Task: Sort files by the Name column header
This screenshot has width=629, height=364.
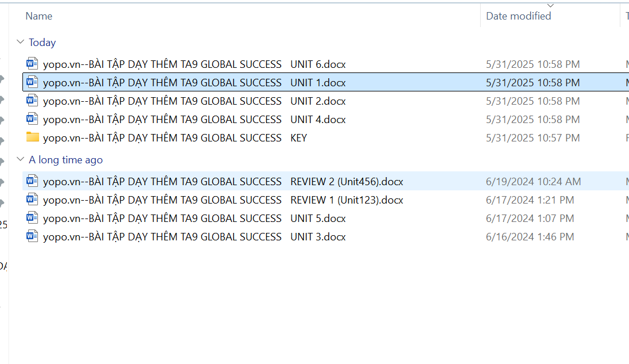Action: [39, 16]
